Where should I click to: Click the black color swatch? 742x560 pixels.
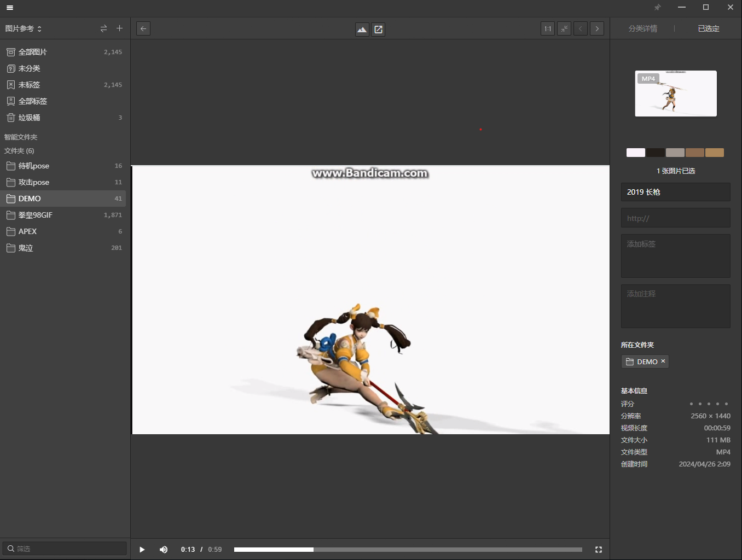click(x=656, y=153)
